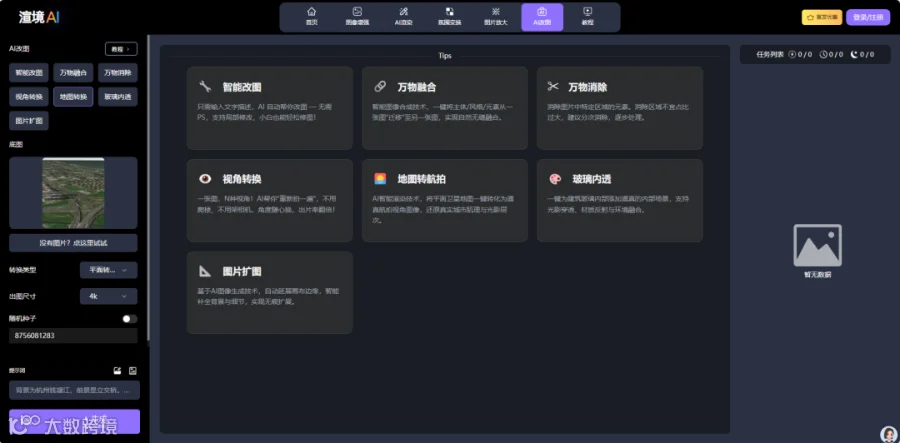900x443 pixels.
Task: Click 没有图片？点这里试试 sample button
Action: (x=73, y=243)
